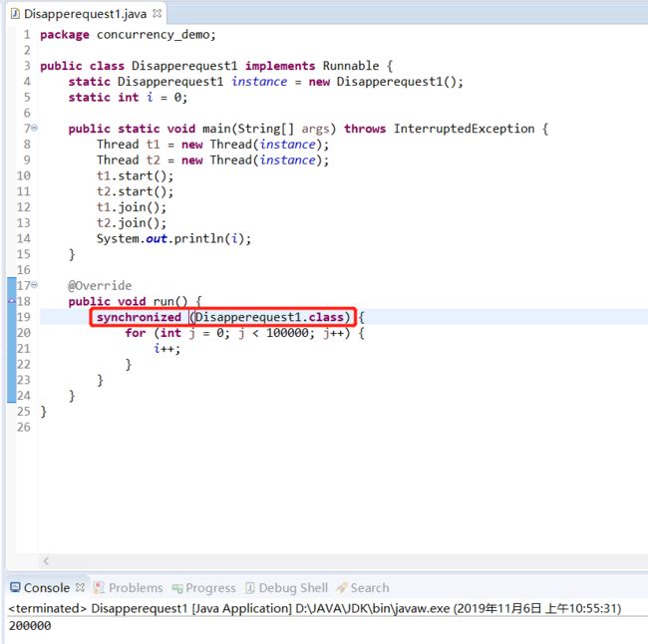
Task: Click the override marker at line 18
Action: point(12,300)
